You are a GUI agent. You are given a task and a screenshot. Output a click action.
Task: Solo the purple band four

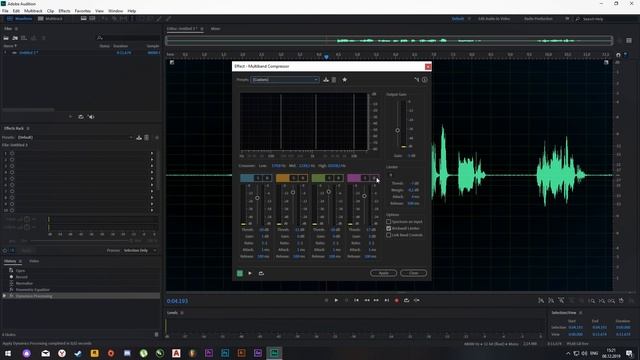pyautogui.click(x=365, y=178)
